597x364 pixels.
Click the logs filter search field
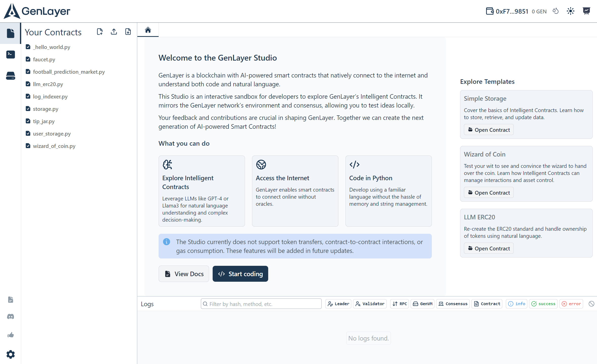(x=261, y=304)
